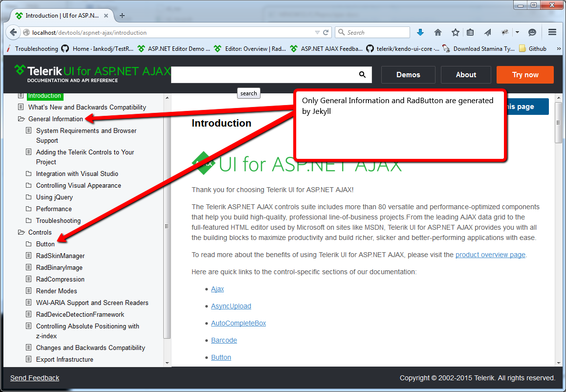Open the ASP.NET AJAX Feedback bookmark
The image size is (566, 392).
[x=327, y=49]
